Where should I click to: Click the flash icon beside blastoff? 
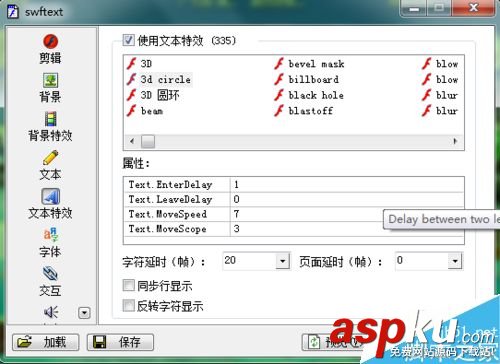pos(279,111)
